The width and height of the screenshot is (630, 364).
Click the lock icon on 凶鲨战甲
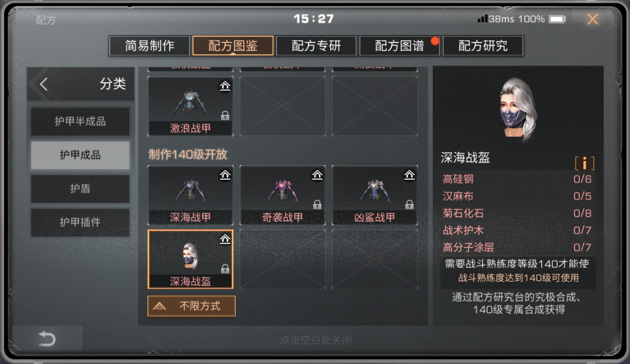pos(409,205)
